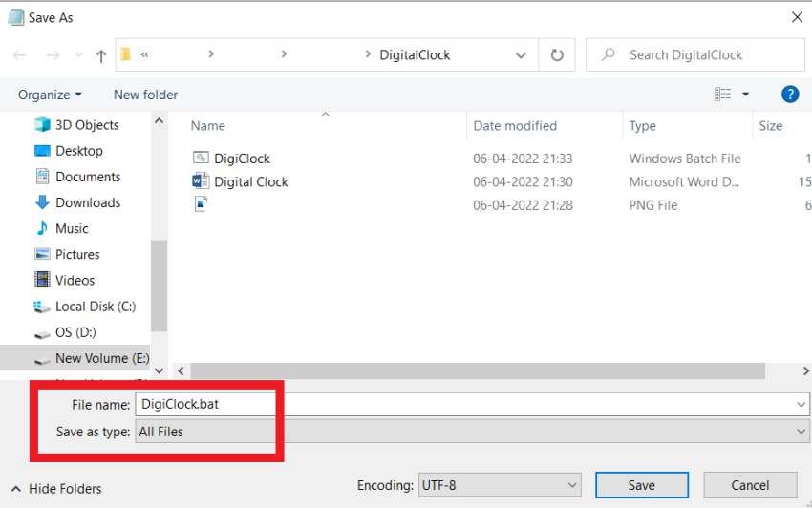Select Local Disk (C:)
The height and width of the screenshot is (508, 812).
click(96, 307)
